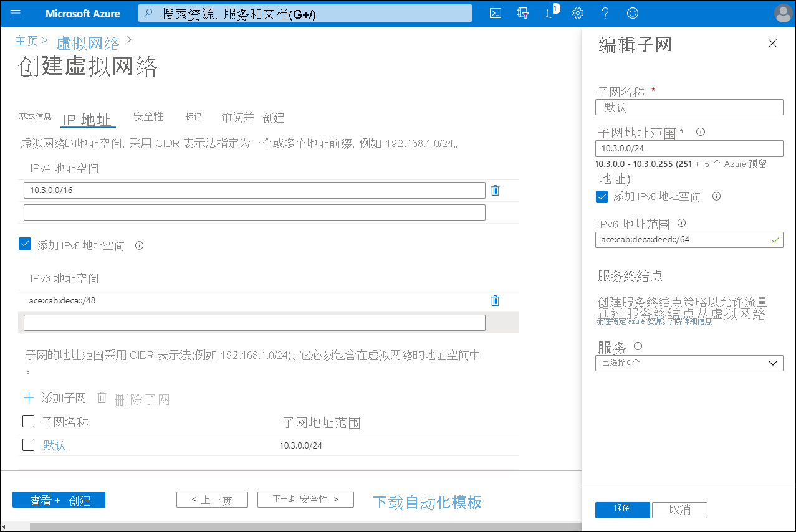Open the Azure notifications bell
This screenshot has width=796, height=532.
point(550,12)
